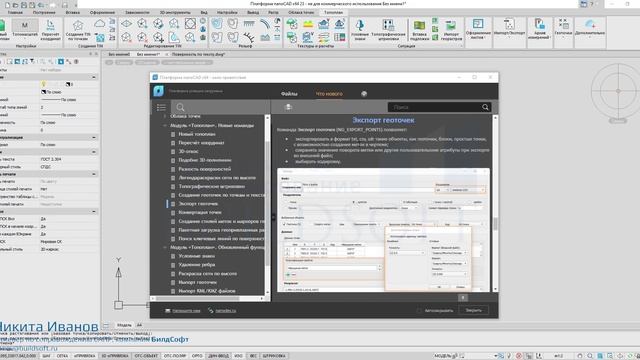Click the Save icon in quick access toolbar
640x360 pixels.
[x=24, y=5]
